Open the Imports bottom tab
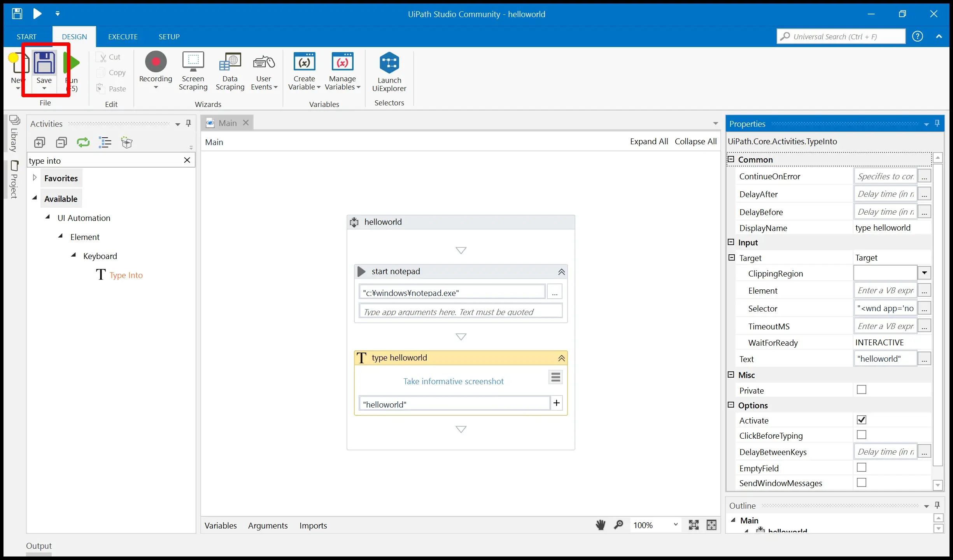Image resolution: width=953 pixels, height=560 pixels. pos(313,525)
